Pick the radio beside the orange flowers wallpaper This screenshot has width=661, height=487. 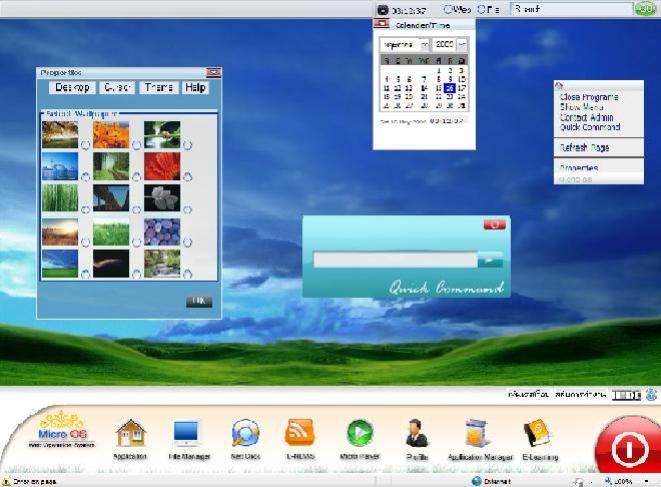pyautogui.click(x=136, y=145)
